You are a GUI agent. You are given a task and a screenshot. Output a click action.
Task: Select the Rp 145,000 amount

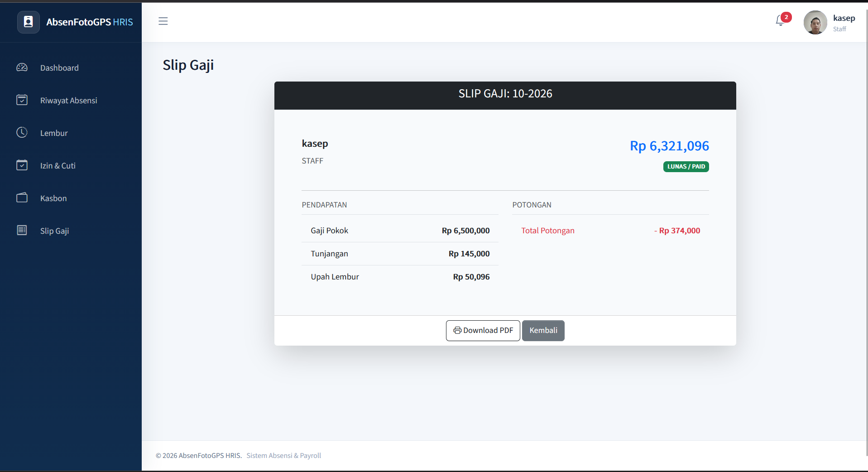point(469,254)
